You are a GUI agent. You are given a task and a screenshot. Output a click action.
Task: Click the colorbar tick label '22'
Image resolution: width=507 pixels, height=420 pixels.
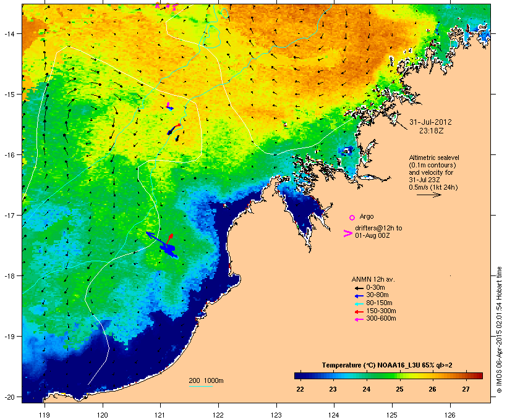pos(300,389)
